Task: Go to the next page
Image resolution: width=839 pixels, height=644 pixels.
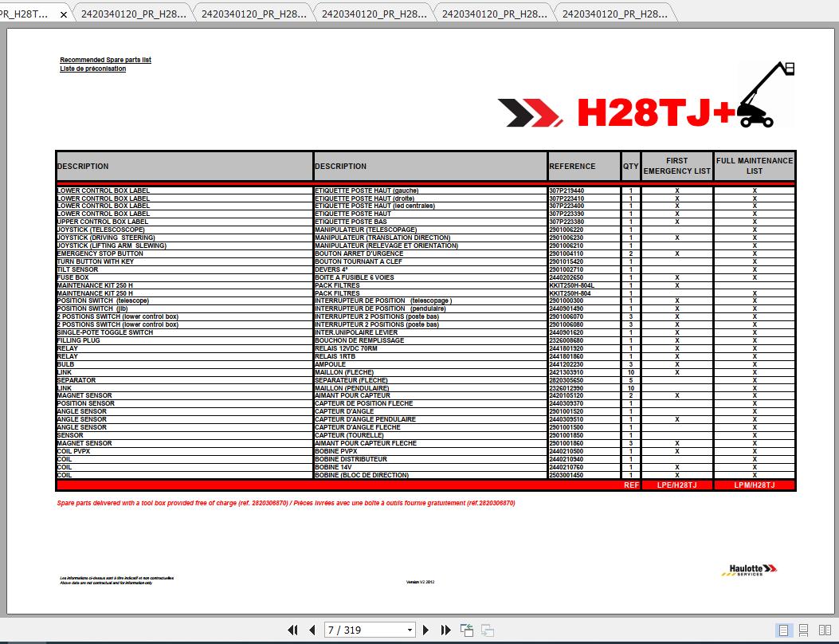Action: (x=426, y=630)
